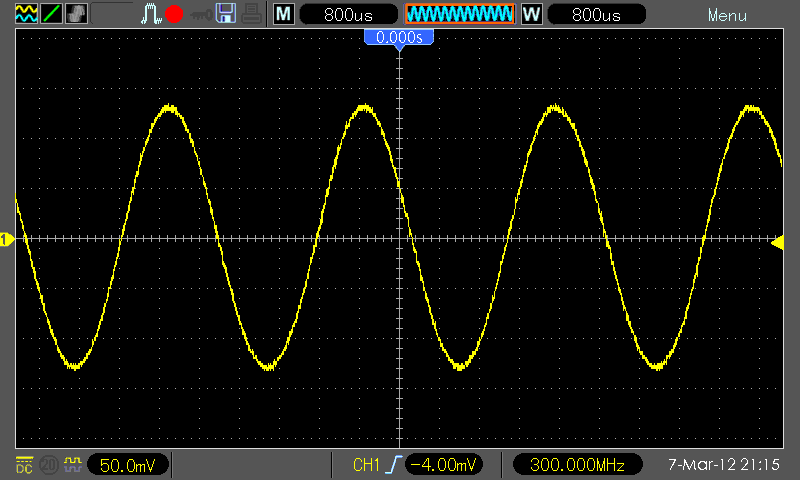Image resolution: width=800 pixels, height=480 pixels.
Task: Select the window 800us timebase readout
Action: point(596,14)
